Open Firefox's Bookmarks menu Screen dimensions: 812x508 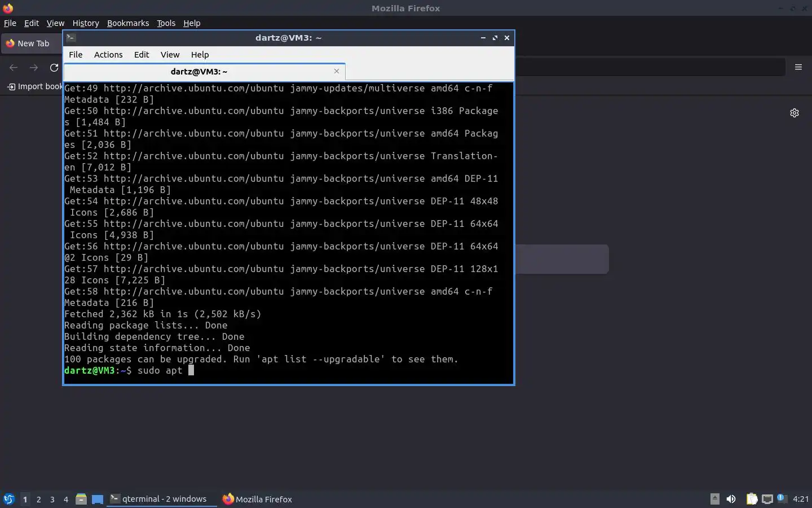coord(128,23)
